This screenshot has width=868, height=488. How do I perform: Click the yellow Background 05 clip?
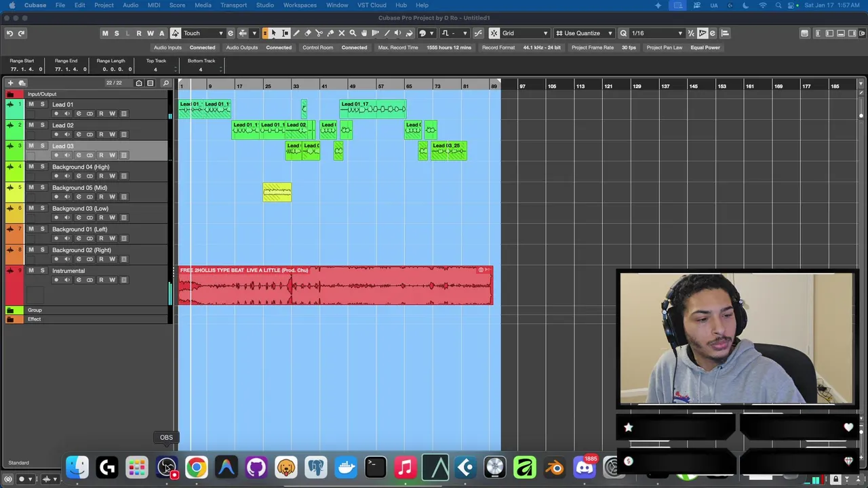277,192
